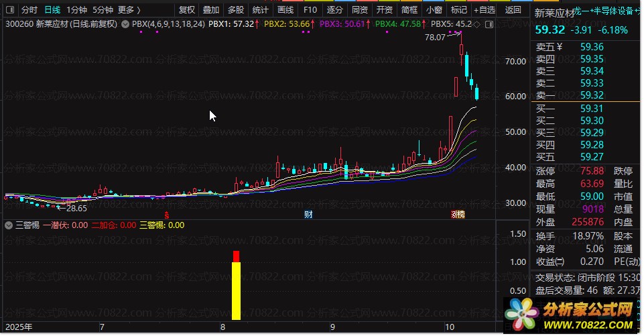The height and width of the screenshot is (336, 644).
Task: Click the 新莱应材 stock name in quote panel
Action: point(554,13)
